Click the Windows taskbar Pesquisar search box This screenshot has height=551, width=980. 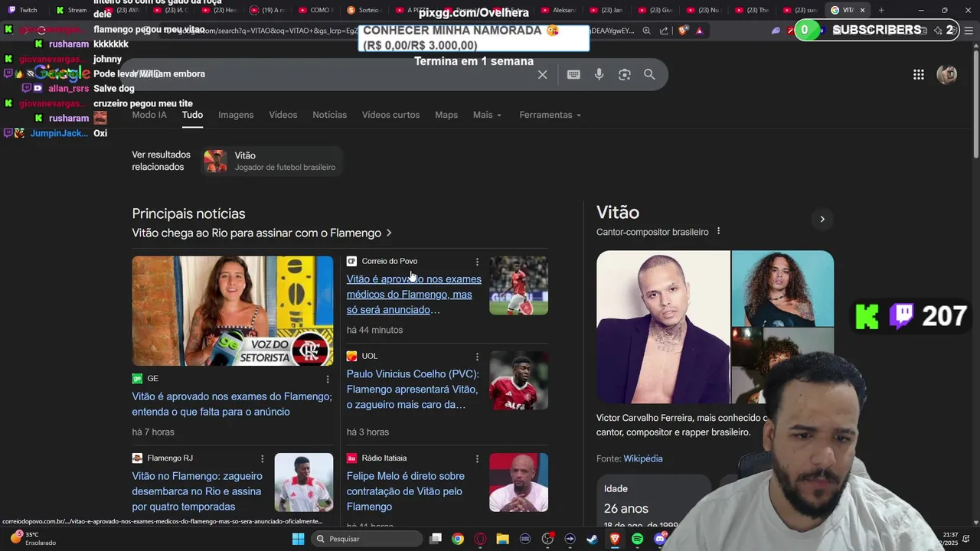click(x=367, y=539)
